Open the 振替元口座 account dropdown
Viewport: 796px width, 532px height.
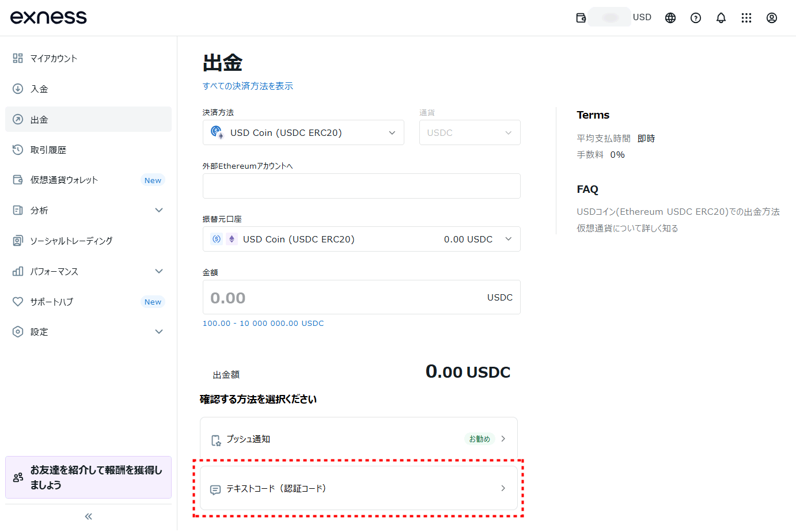(x=362, y=239)
